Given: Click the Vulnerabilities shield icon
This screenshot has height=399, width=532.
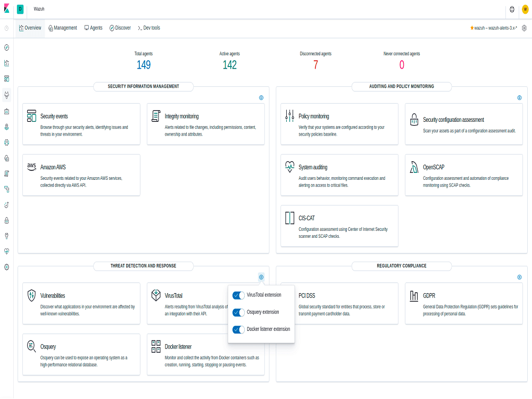Looking at the screenshot, I should [x=31, y=295].
